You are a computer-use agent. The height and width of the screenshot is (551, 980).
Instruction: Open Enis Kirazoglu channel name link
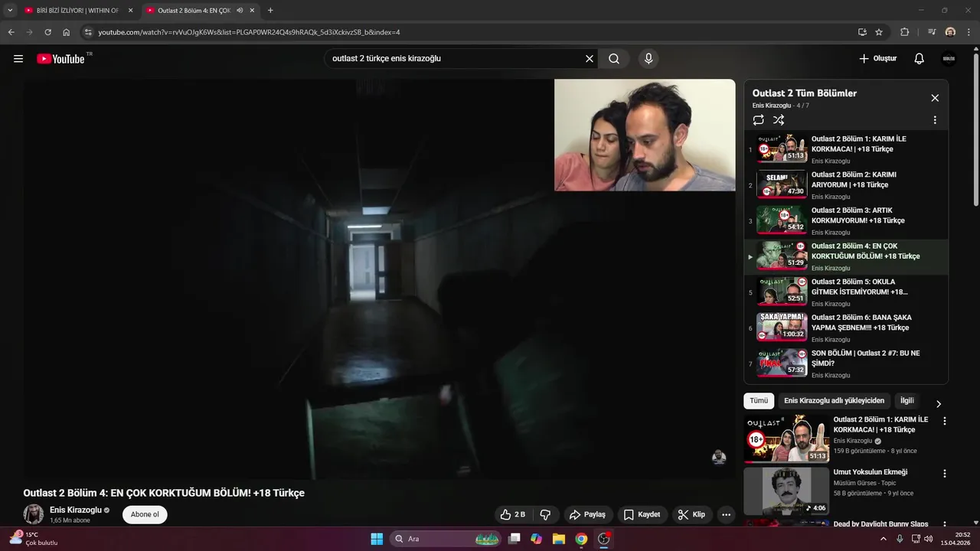[x=76, y=510]
